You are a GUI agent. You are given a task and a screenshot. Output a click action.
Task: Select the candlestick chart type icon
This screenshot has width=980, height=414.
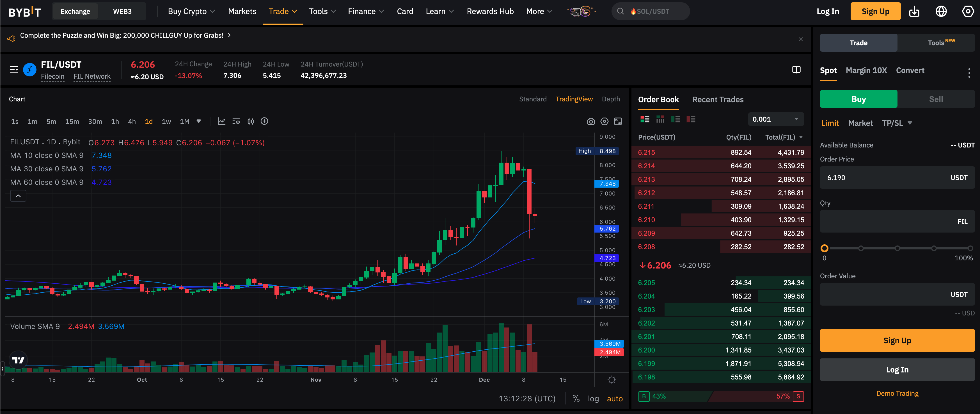pos(250,121)
